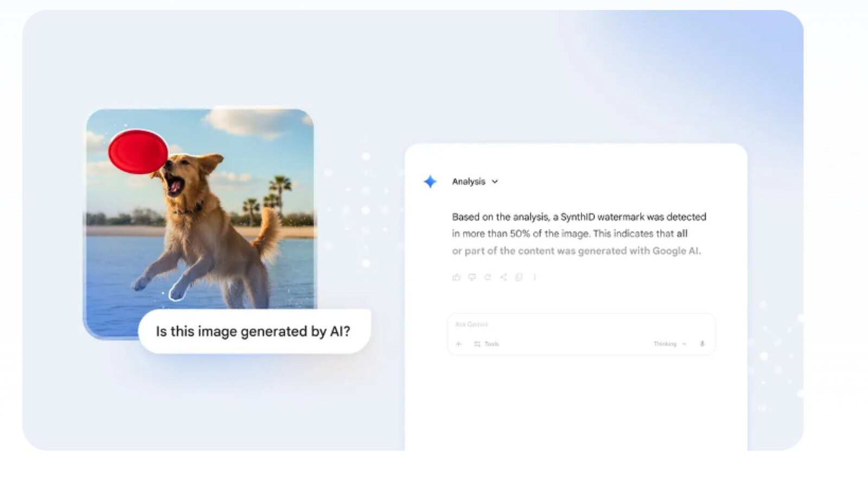This screenshot has width=868, height=488.
Task: Click the blue Gemini sparkle icon
Action: pyautogui.click(x=430, y=182)
